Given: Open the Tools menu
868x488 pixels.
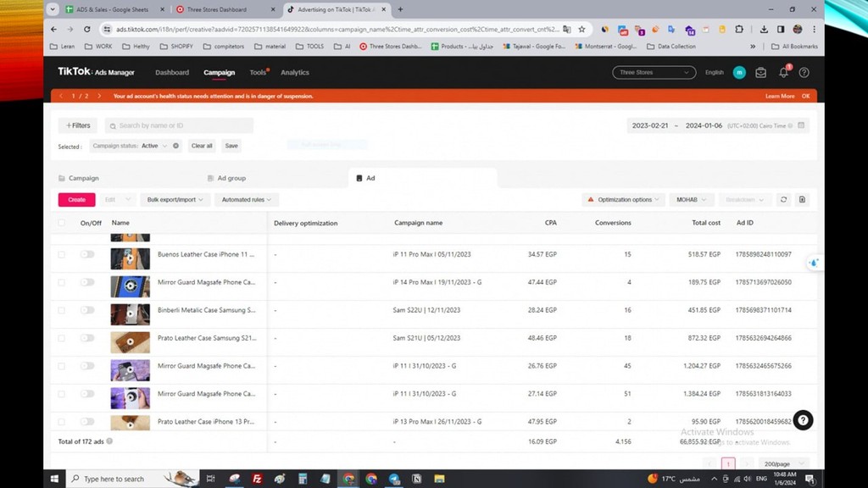Looking at the screenshot, I should click(258, 73).
